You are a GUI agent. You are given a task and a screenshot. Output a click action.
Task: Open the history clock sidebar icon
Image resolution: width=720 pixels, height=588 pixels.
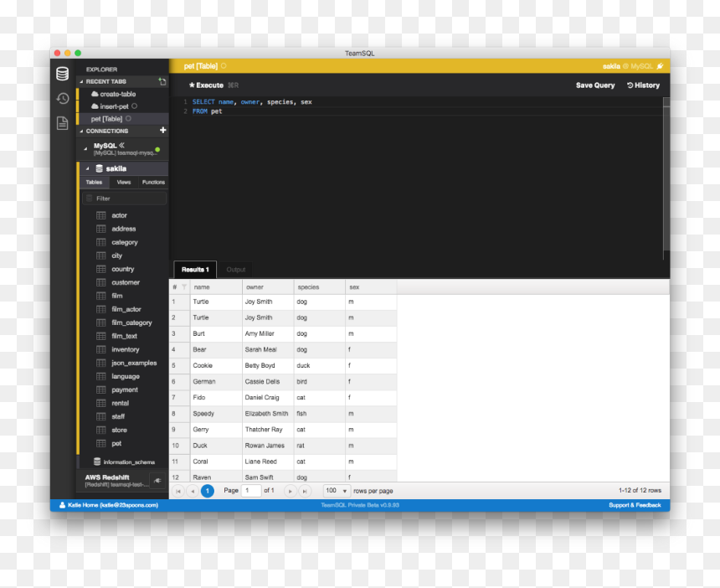tap(63, 98)
